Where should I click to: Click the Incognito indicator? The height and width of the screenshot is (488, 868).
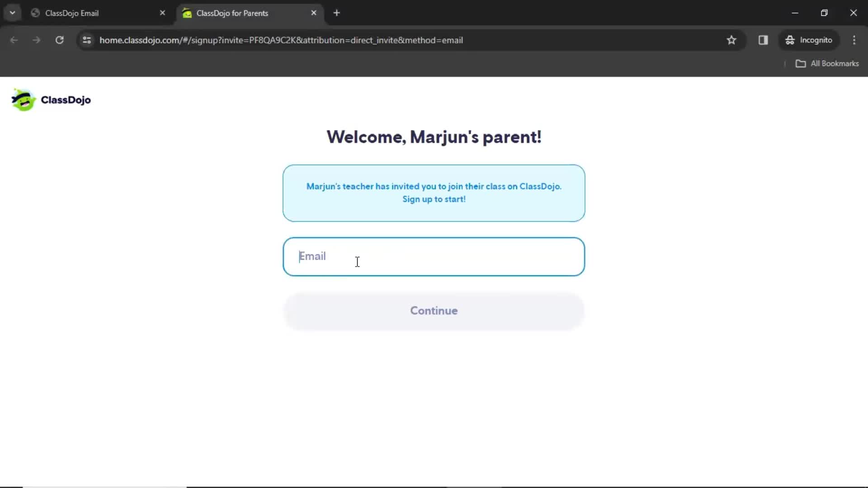click(x=809, y=40)
